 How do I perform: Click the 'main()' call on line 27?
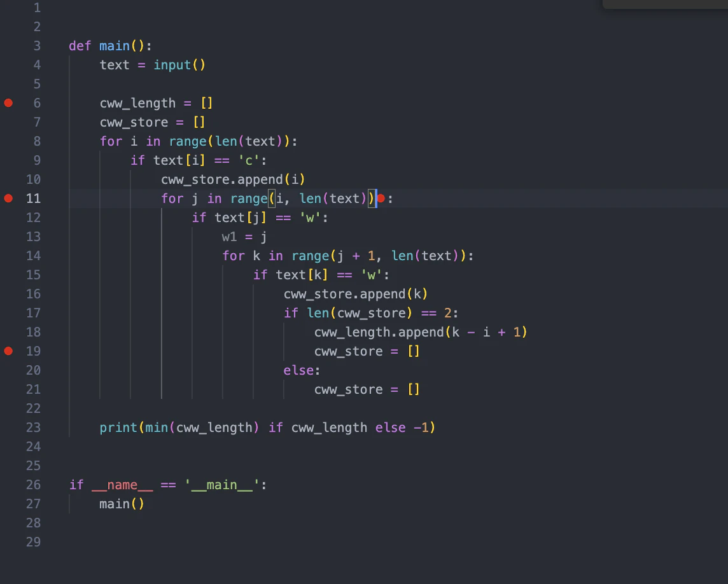pyautogui.click(x=122, y=504)
